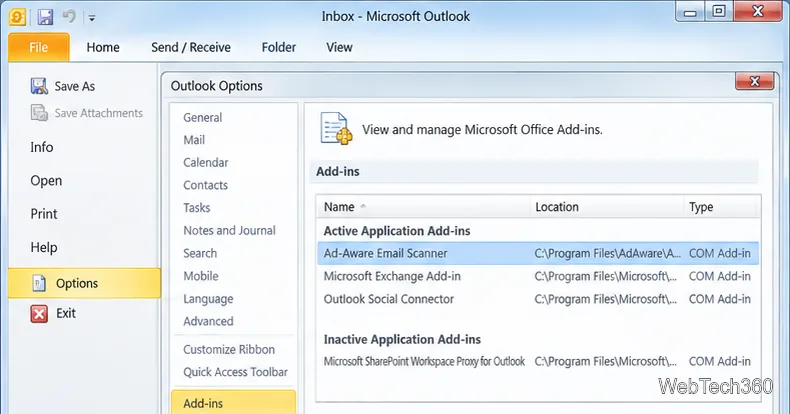Open General category in Outlook Options

pos(203,117)
